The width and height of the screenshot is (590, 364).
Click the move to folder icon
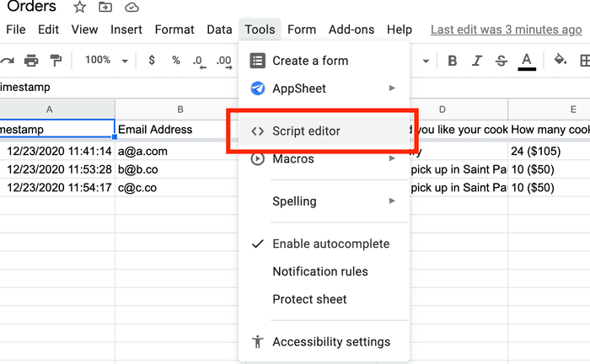[105, 8]
